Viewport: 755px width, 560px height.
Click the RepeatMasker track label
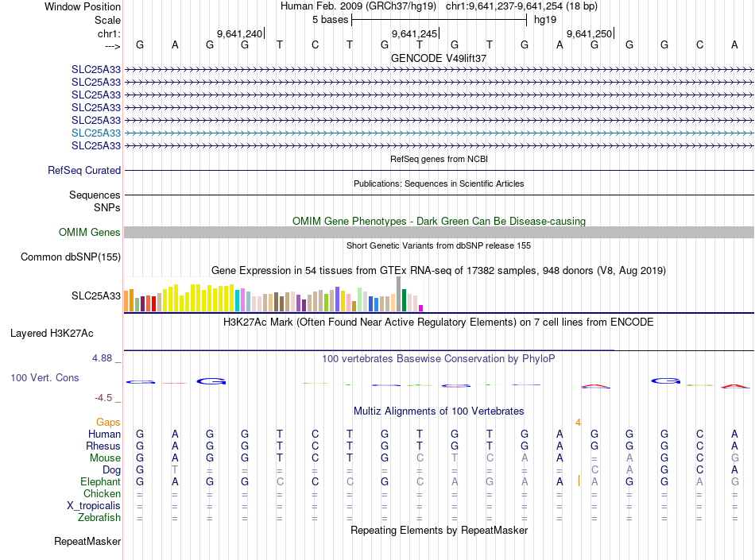point(87,542)
